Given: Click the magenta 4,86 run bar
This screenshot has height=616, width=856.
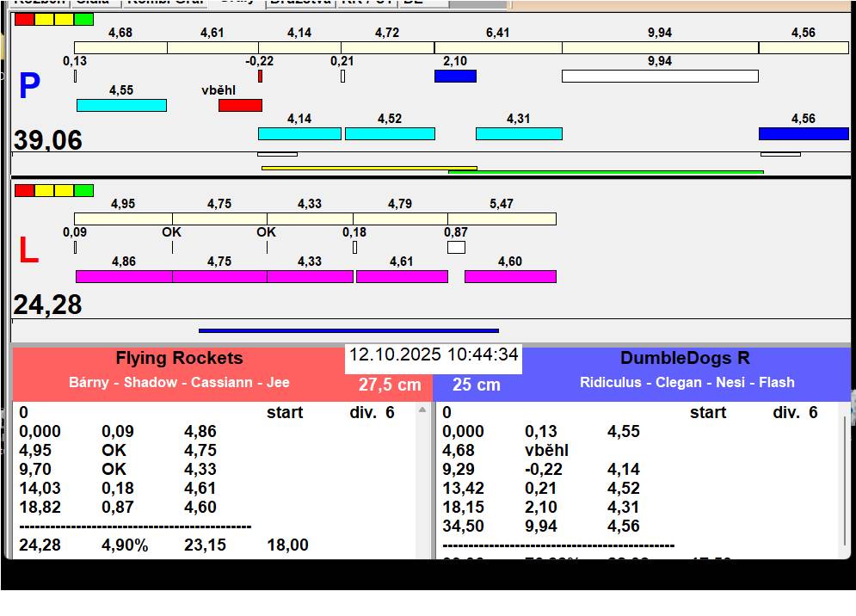Looking at the screenshot, I should click(x=124, y=276).
